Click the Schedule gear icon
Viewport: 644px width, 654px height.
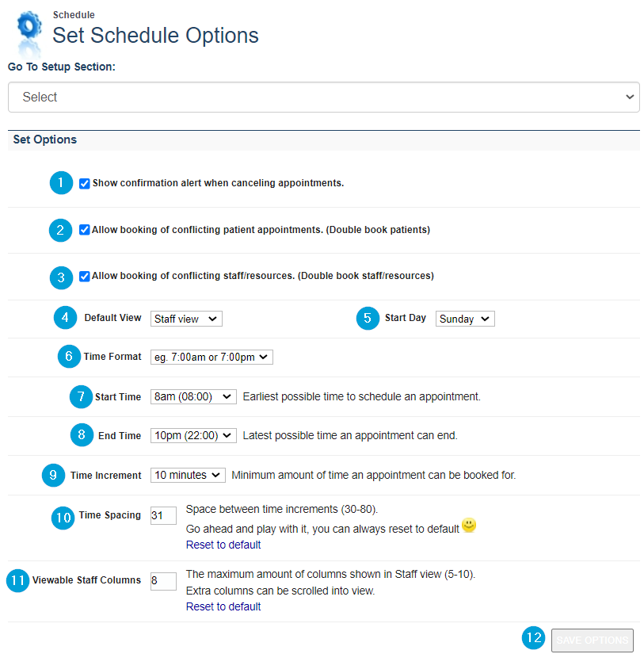tap(29, 29)
